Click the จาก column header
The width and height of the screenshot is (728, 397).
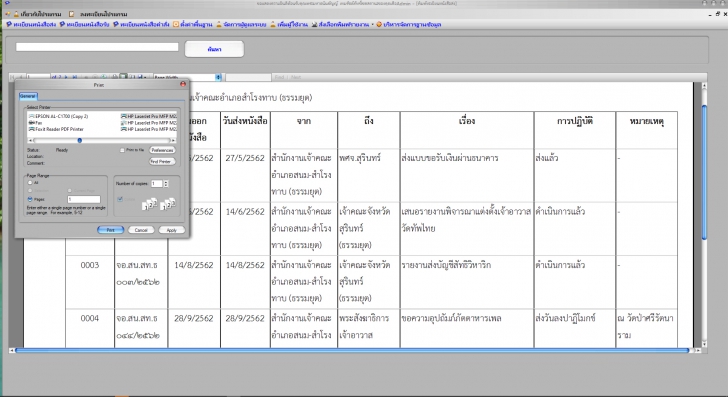click(304, 121)
